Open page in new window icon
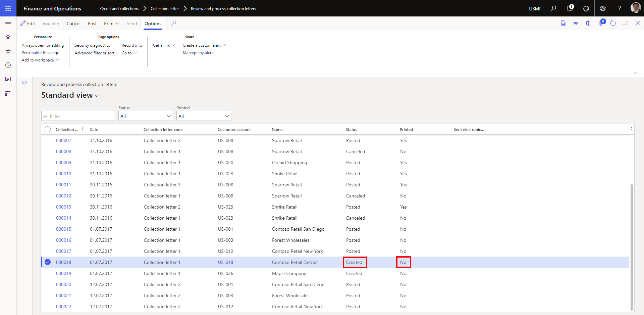The height and width of the screenshot is (315, 644). pos(625,23)
